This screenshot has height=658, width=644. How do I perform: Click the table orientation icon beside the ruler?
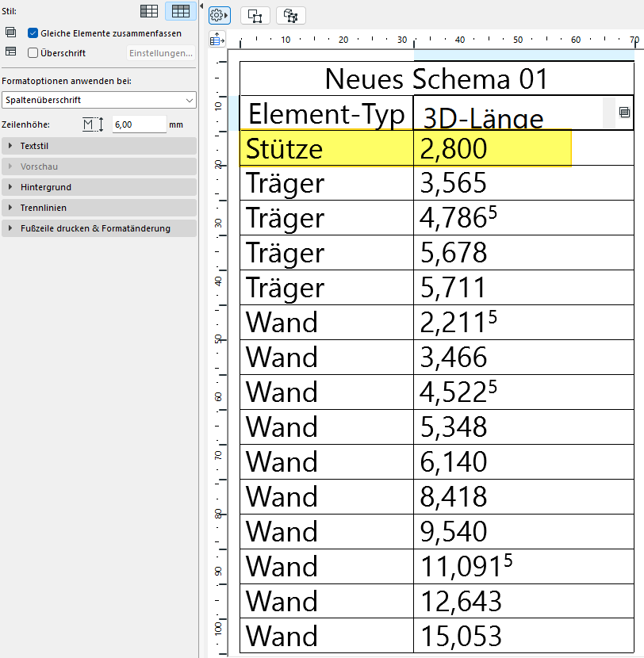tap(217, 39)
